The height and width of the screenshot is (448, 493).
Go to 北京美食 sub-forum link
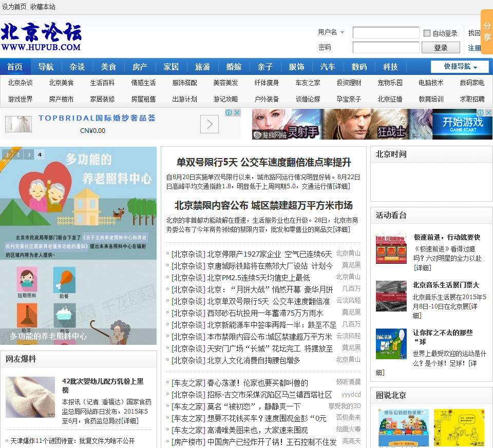coord(61,83)
